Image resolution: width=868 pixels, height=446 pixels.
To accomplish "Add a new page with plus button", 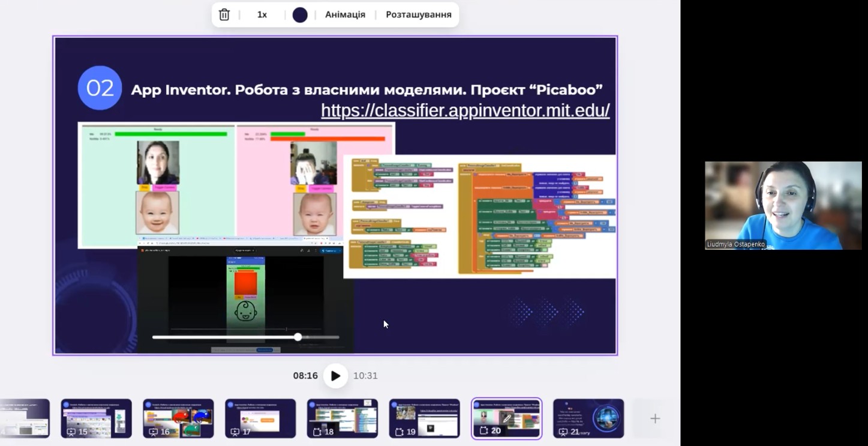I will pos(655,418).
